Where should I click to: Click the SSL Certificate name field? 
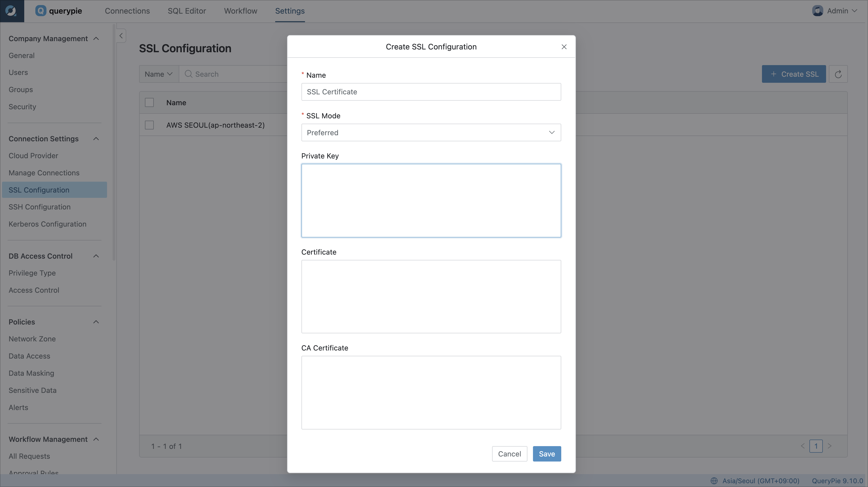431,92
